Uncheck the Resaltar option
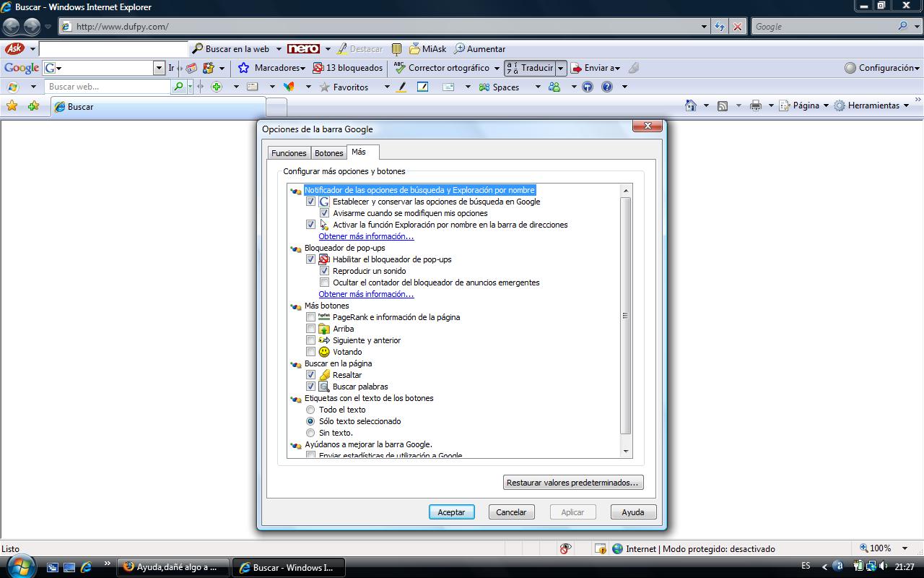The width and height of the screenshot is (924, 578). (311, 375)
